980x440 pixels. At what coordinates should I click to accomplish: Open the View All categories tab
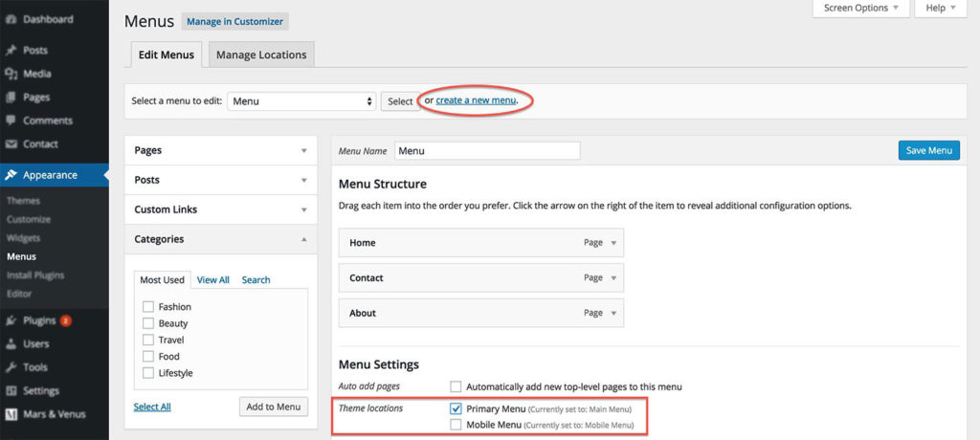click(x=213, y=280)
